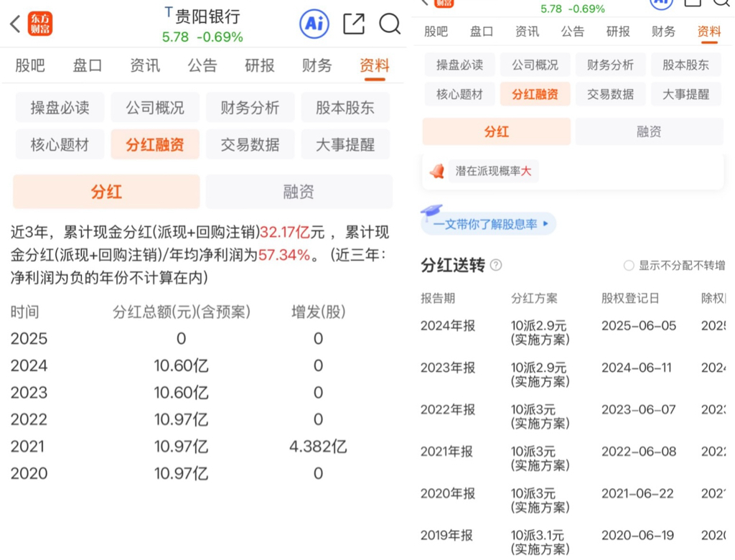Open 研报 tab in left panel

[x=260, y=65]
